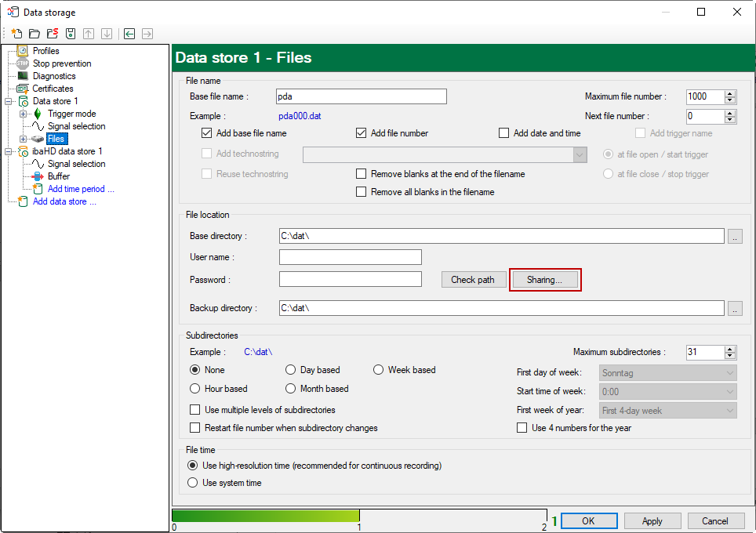
Task: Select the Day based subdirectory option
Action: point(291,370)
